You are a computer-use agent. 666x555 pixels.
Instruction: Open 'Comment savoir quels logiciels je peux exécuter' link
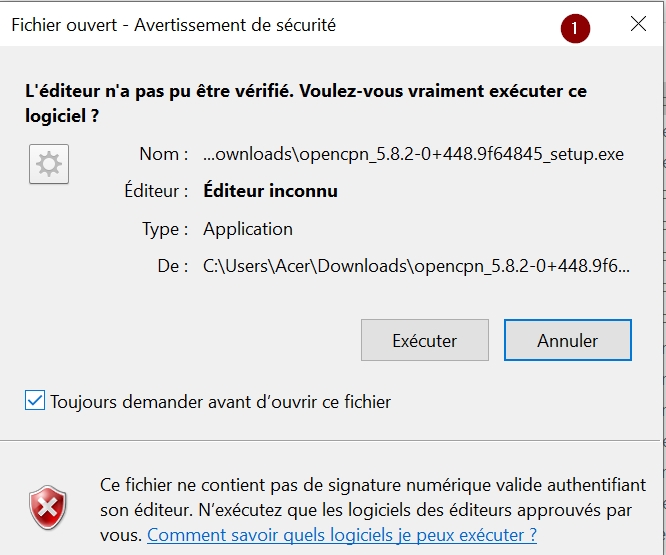(x=342, y=535)
